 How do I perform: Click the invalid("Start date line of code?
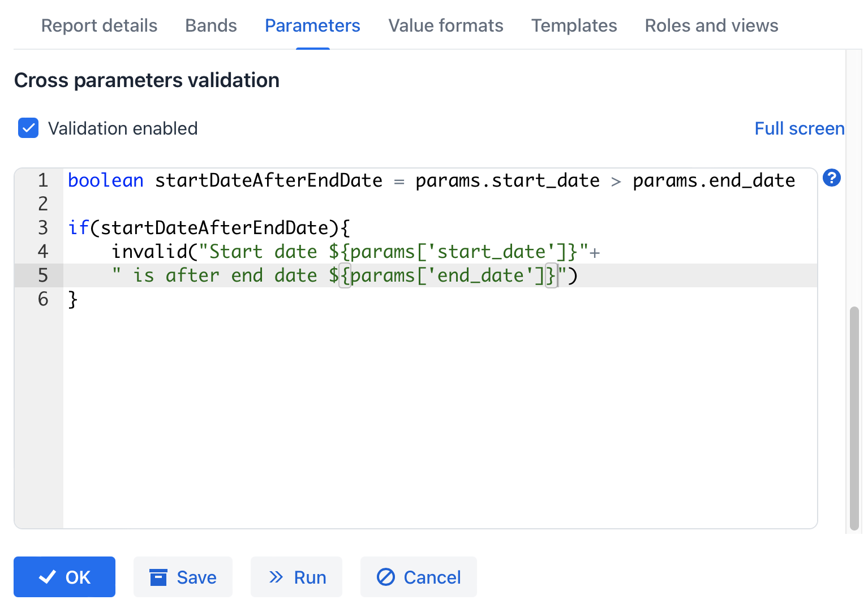(355, 252)
